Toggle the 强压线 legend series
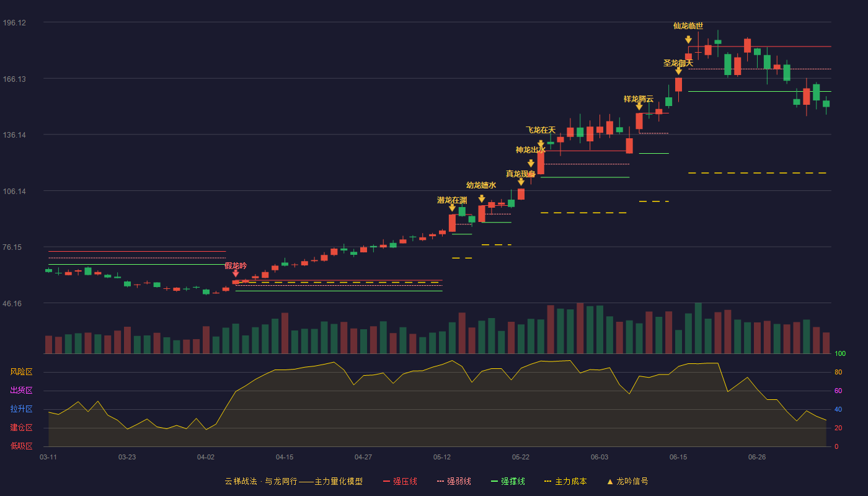This screenshot has width=868, height=496. tap(400, 481)
